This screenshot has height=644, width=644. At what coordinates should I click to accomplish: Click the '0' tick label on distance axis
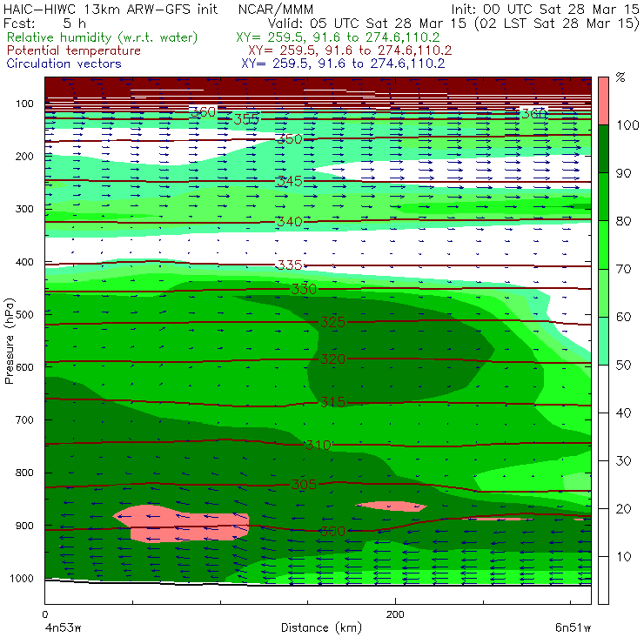44,614
